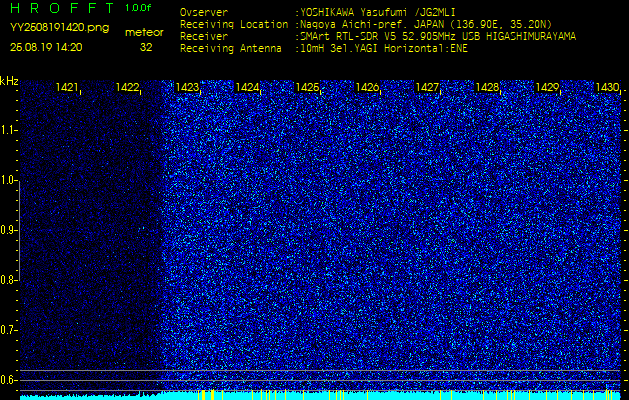Click the time marker 1428
This screenshot has width=629, height=400.
click(487, 87)
